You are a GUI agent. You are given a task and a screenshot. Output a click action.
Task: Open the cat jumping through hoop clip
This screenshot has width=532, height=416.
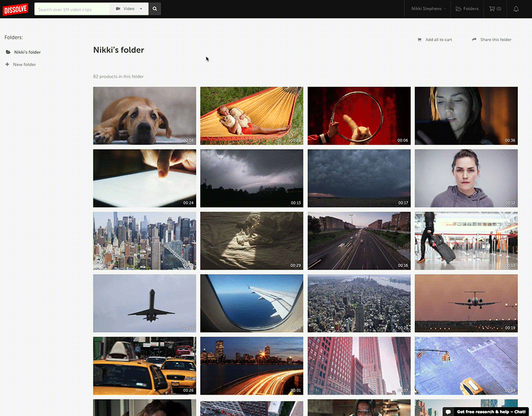(x=359, y=116)
